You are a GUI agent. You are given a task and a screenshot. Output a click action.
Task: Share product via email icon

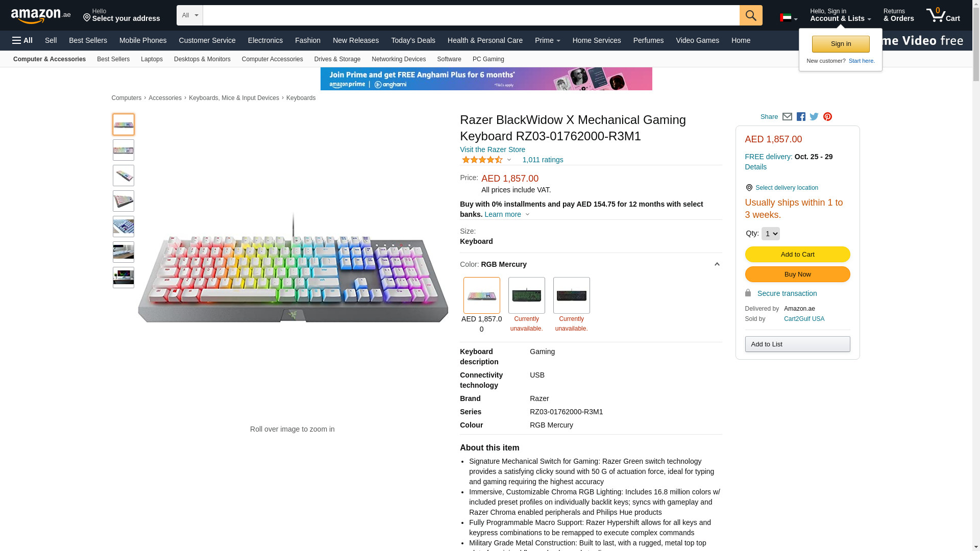pyautogui.click(x=787, y=117)
